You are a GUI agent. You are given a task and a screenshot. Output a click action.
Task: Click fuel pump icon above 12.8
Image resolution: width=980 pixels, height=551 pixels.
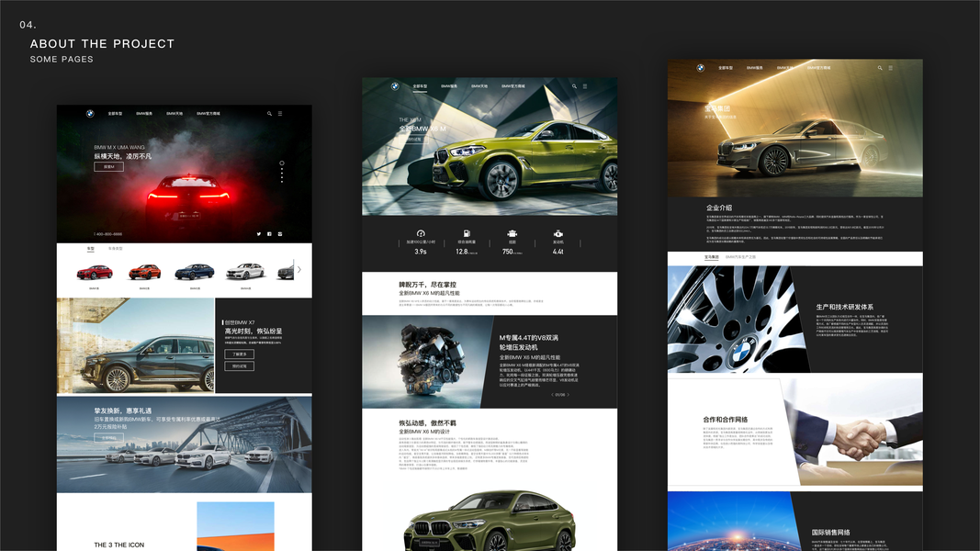467,233
